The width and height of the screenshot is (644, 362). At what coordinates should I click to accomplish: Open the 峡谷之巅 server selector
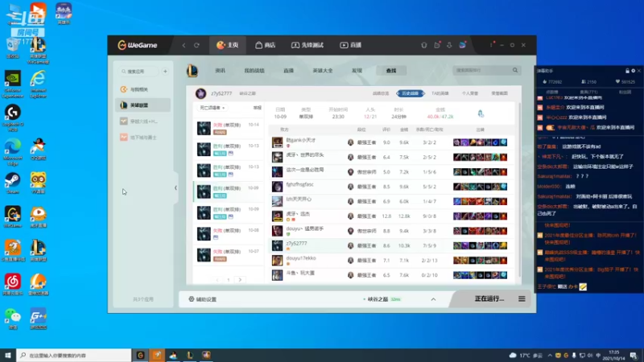pyautogui.click(x=382, y=299)
